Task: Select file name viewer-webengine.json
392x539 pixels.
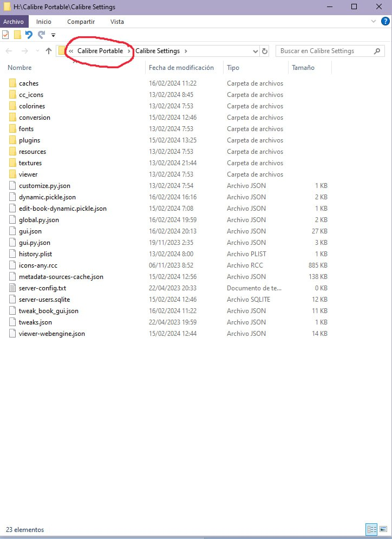Action: 52,334
